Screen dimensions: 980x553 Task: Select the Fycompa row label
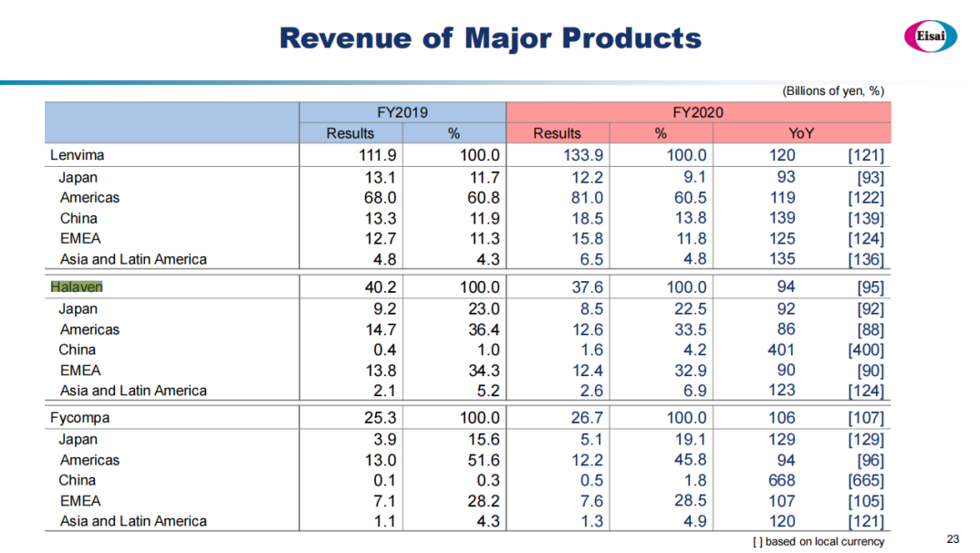80,418
